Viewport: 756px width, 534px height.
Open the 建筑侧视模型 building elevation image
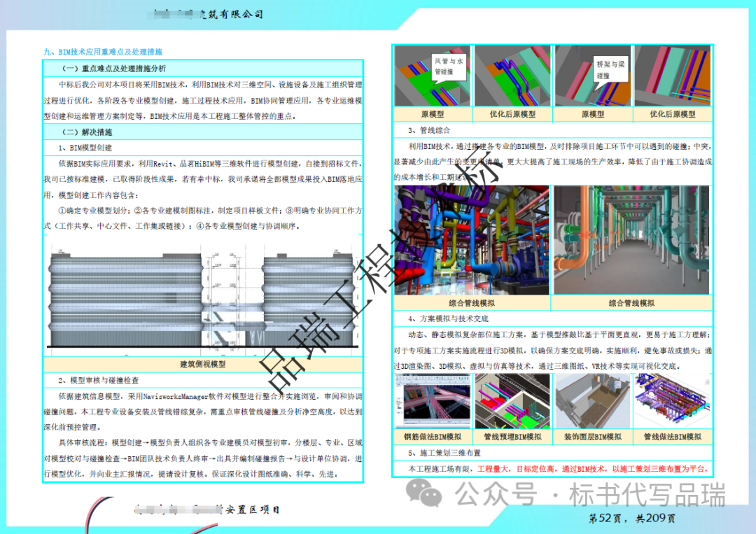coord(204,299)
